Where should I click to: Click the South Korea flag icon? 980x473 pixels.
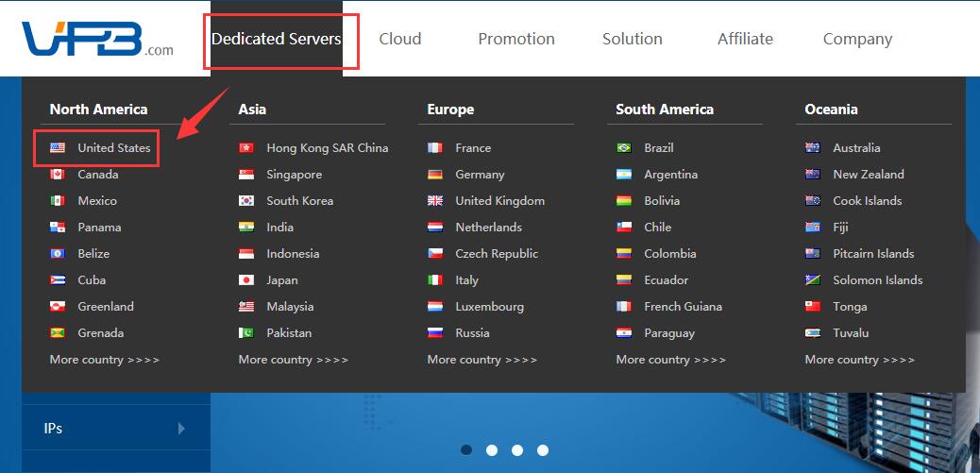tap(246, 200)
